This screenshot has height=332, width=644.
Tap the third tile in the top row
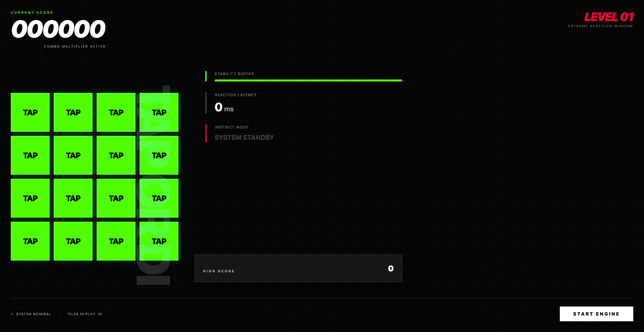coord(116,112)
